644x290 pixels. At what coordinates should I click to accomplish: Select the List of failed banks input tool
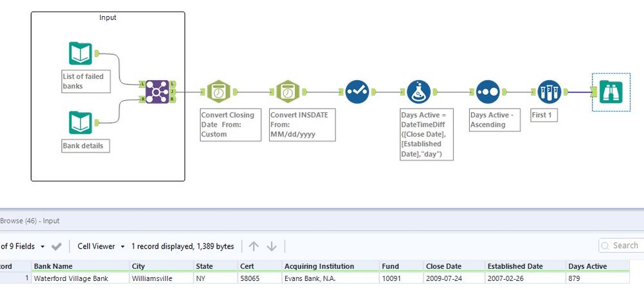[x=80, y=53]
